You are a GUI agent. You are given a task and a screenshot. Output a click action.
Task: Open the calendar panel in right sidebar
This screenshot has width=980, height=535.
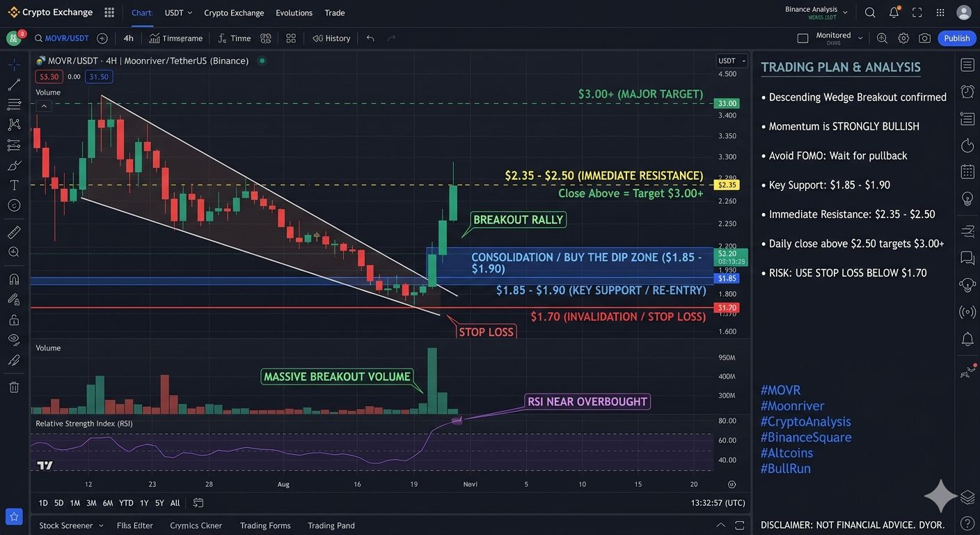(x=967, y=171)
